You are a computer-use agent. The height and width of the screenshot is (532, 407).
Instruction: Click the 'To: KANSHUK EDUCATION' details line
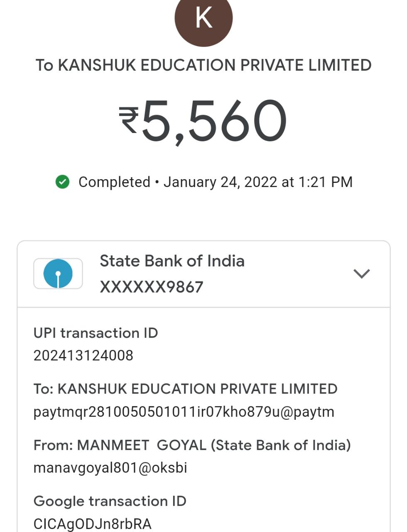(185, 389)
